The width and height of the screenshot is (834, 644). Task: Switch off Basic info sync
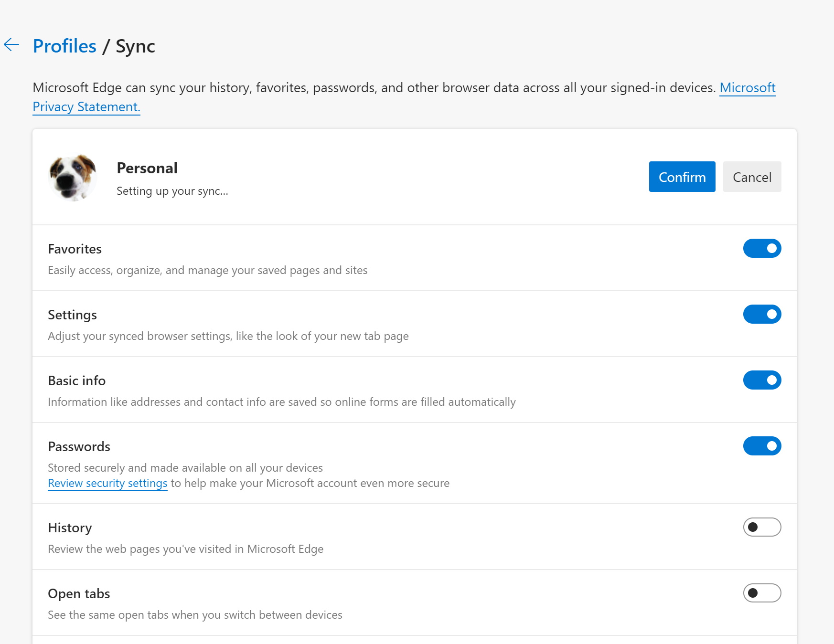click(x=762, y=380)
